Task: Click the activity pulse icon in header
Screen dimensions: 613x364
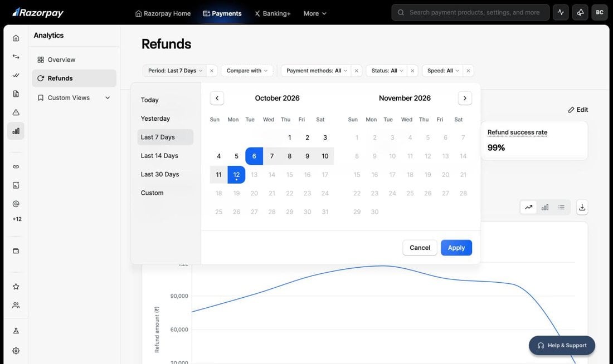Action: tap(561, 12)
